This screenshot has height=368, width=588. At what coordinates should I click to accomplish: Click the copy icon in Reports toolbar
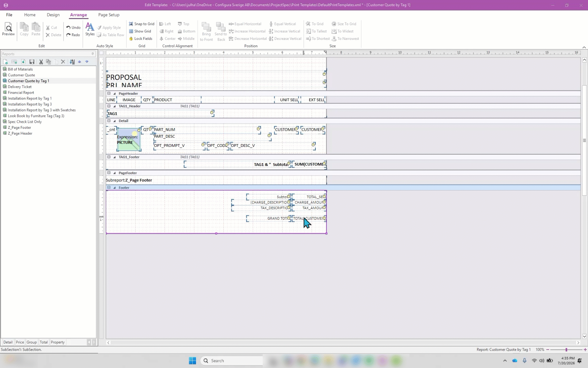[x=48, y=62]
